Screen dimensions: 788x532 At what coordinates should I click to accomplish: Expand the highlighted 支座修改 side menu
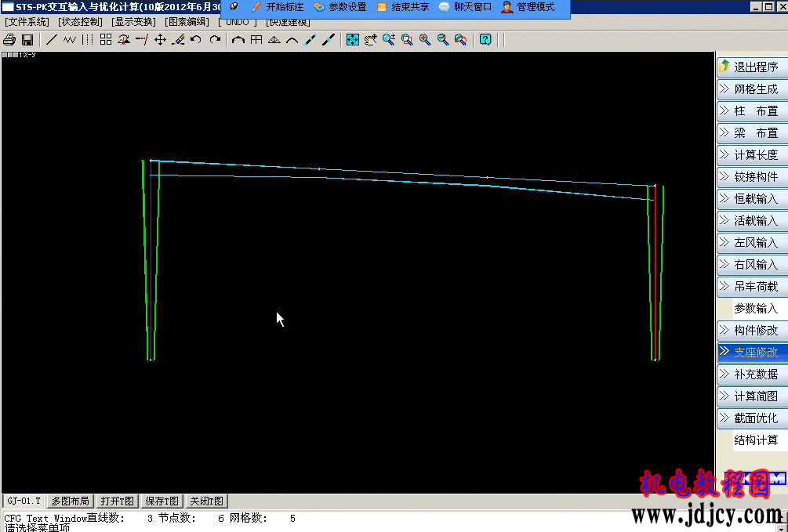click(752, 352)
